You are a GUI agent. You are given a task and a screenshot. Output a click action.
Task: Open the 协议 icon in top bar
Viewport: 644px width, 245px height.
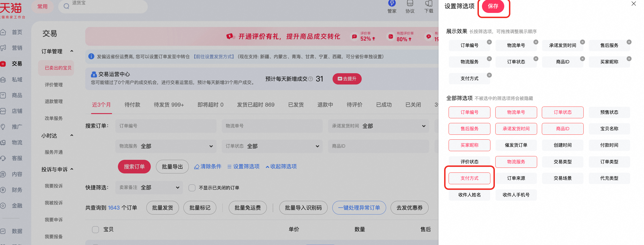(410, 7)
